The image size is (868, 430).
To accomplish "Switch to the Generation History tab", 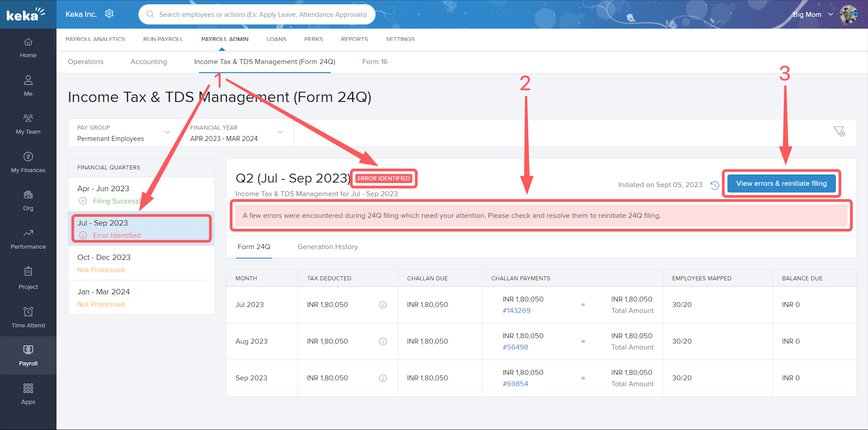I will [328, 247].
